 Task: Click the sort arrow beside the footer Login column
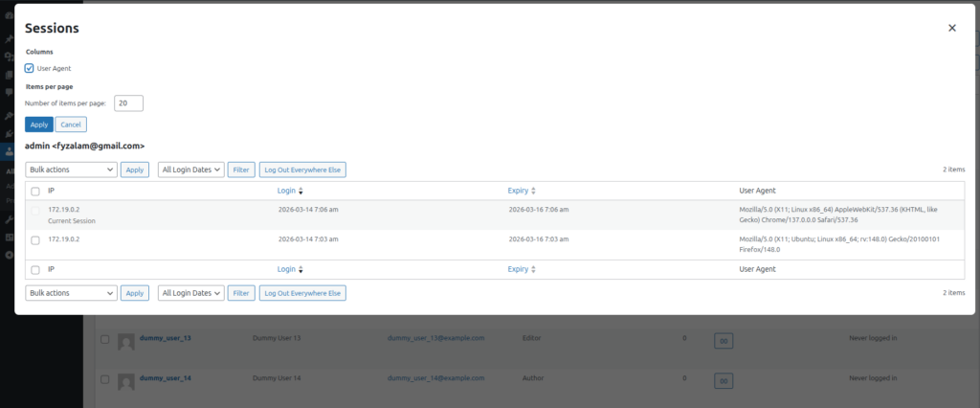coord(301,270)
